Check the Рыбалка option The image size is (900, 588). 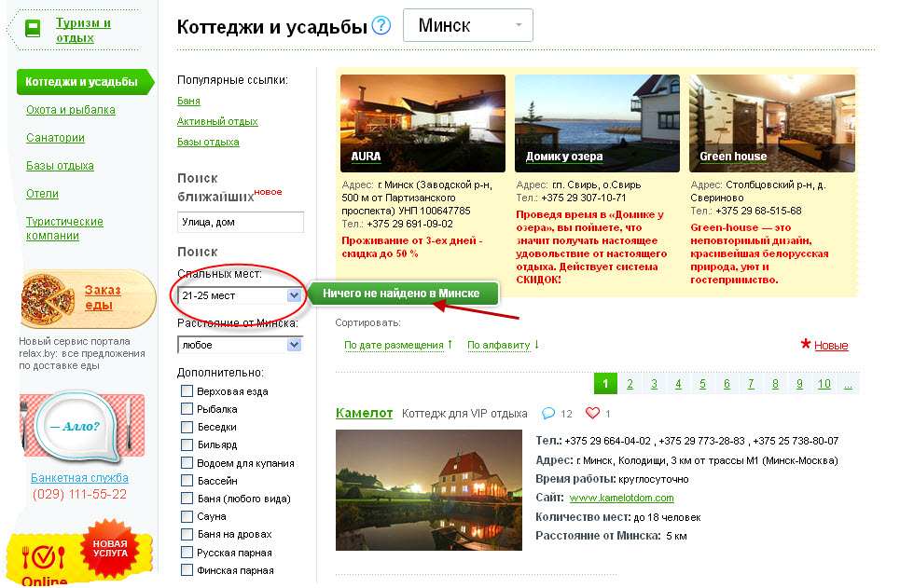coord(187,409)
